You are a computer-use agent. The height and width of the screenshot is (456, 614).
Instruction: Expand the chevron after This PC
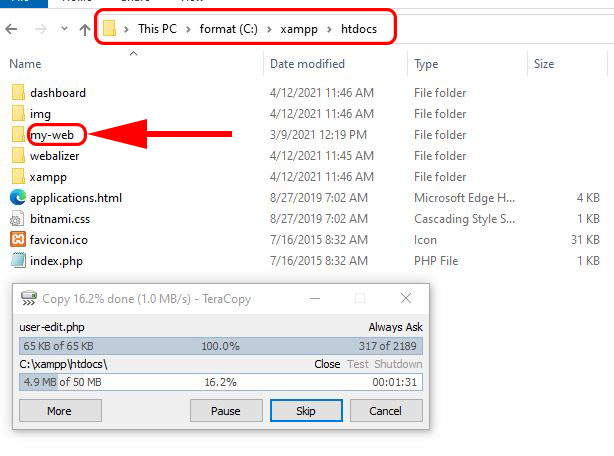188,29
